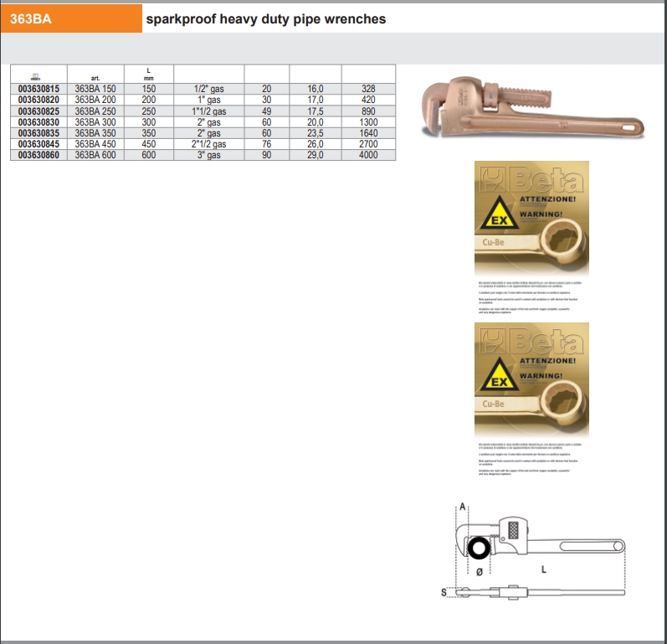Click the diameter value 76
The image size is (667, 644).
(x=267, y=144)
